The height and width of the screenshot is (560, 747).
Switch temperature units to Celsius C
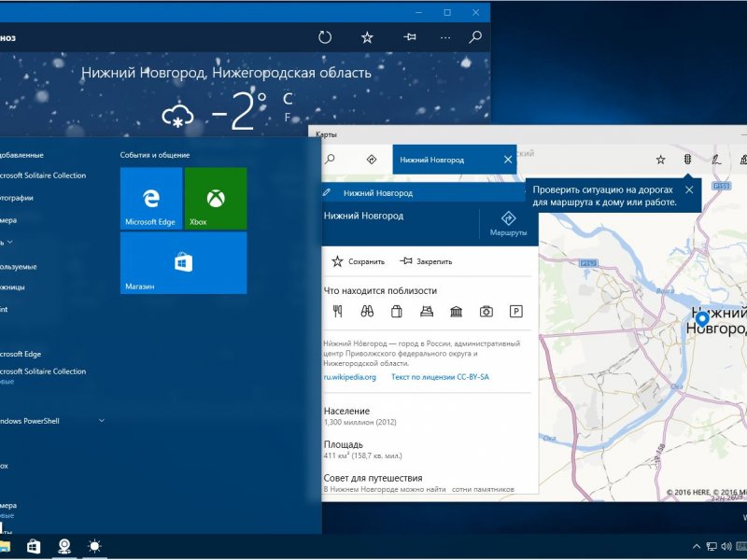click(288, 99)
